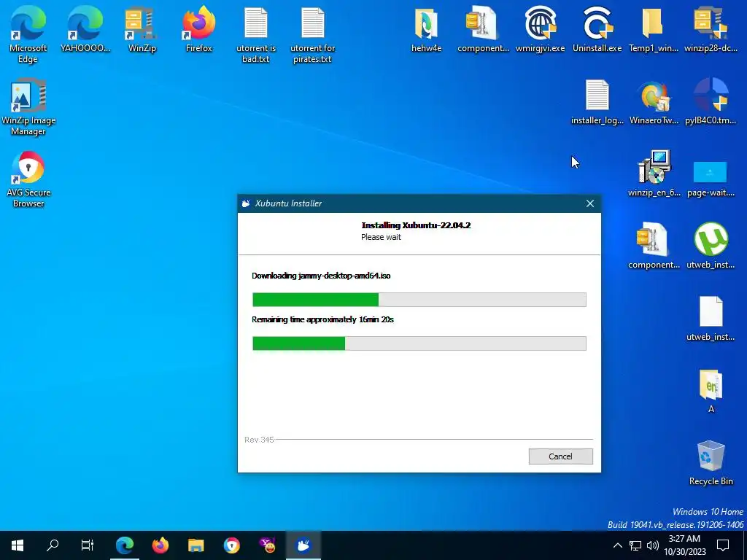Select the YAHOOOO... desktop shortcut
747x560 pixels.
click(x=85, y=29)
